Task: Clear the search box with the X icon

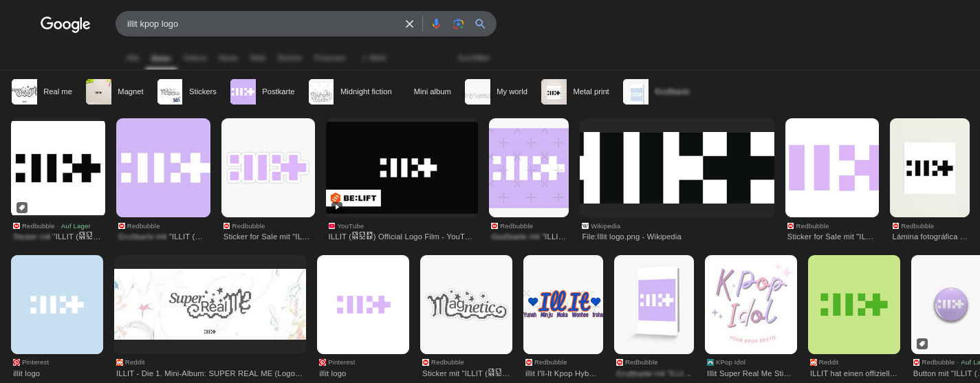Action: (409, 24)
